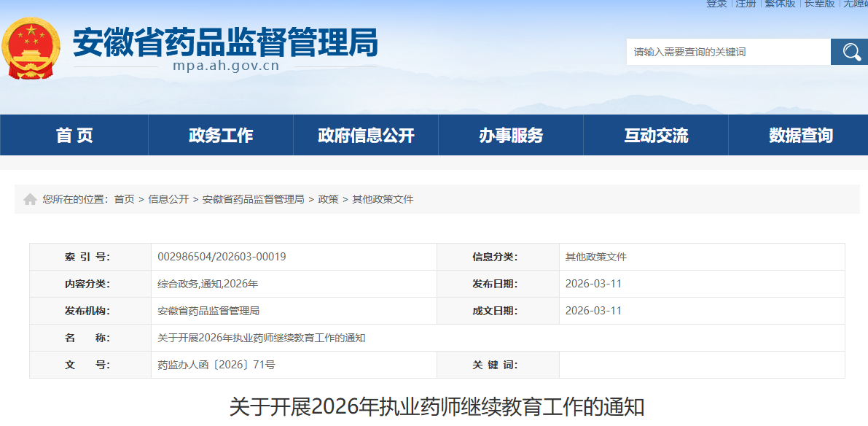The width and height of the screenshot is (868, 426).
Task: Click the 注册 register link
Action: pos(746,4)
